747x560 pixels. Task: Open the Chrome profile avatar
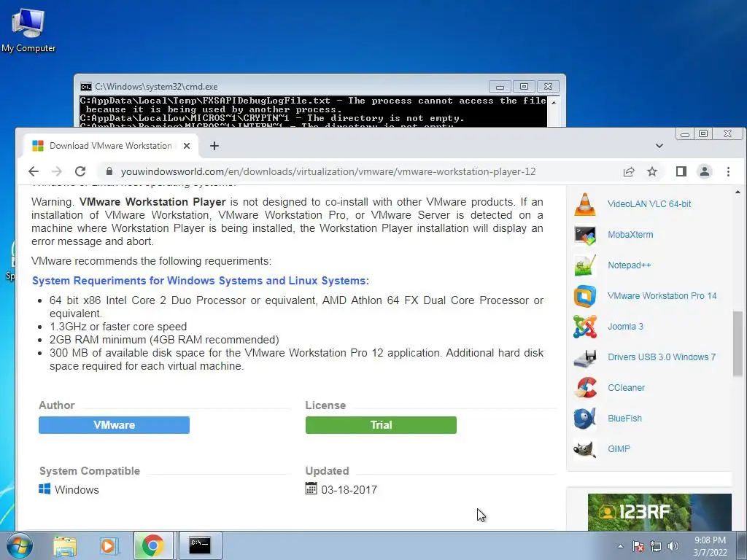point(705,171)
